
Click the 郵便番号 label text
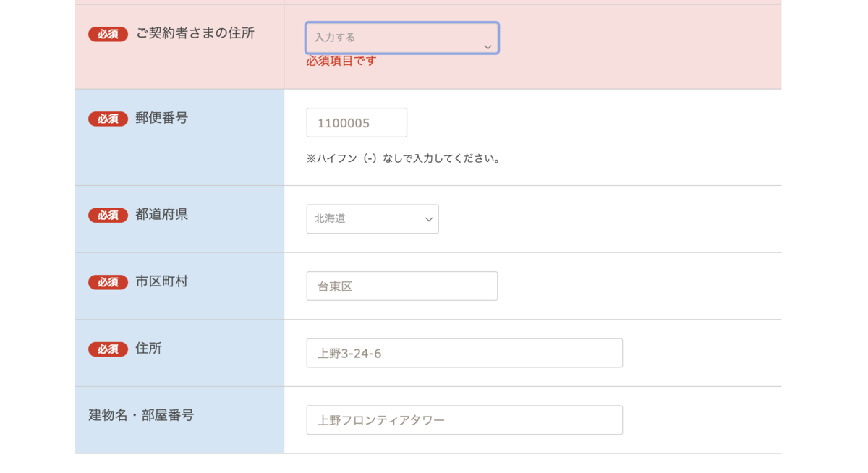tap(162, 118)
